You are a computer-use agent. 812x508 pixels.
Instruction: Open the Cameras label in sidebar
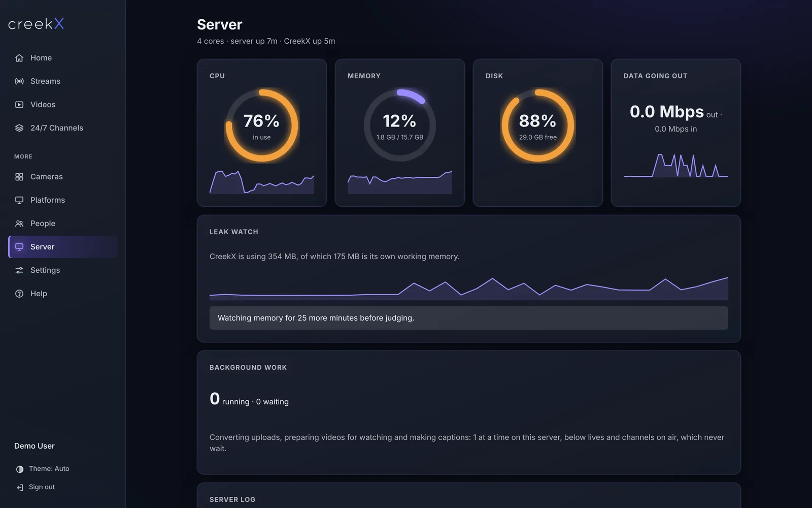coord(47,177)
